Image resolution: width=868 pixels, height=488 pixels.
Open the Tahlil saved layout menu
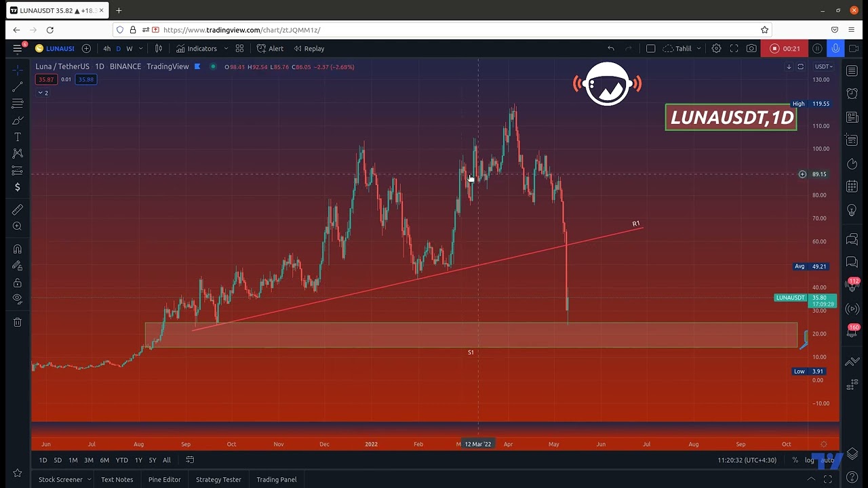tap(682, 48)
